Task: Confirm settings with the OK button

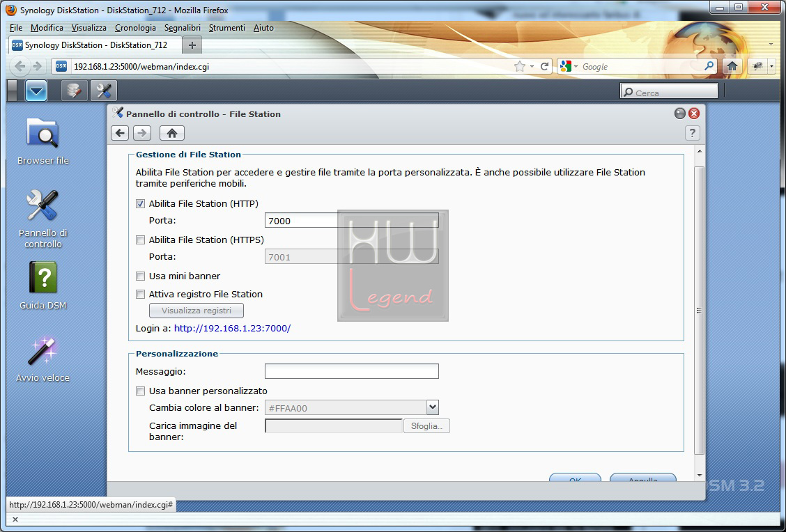Action: point(575,478)
